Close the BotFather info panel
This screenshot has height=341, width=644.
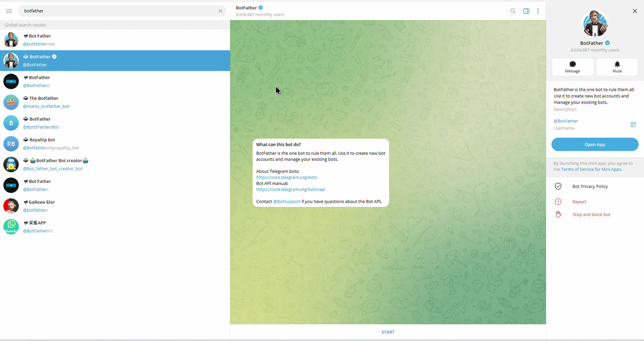point(634,11)
